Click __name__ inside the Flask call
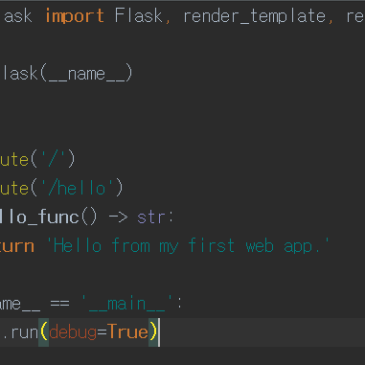The image size is (365, 365). click(x=87, y=74)
